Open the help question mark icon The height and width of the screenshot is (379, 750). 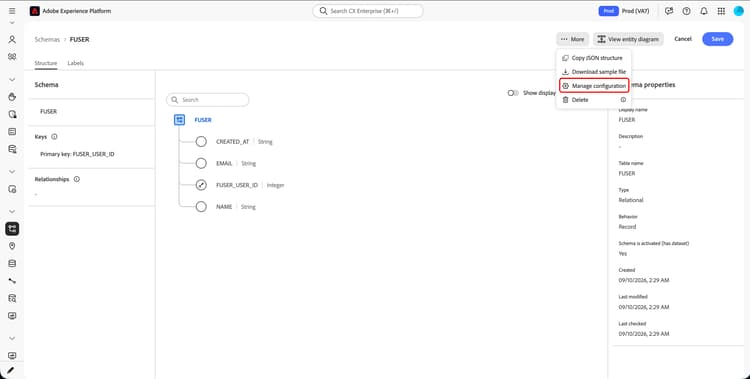[x=686, y=11]
